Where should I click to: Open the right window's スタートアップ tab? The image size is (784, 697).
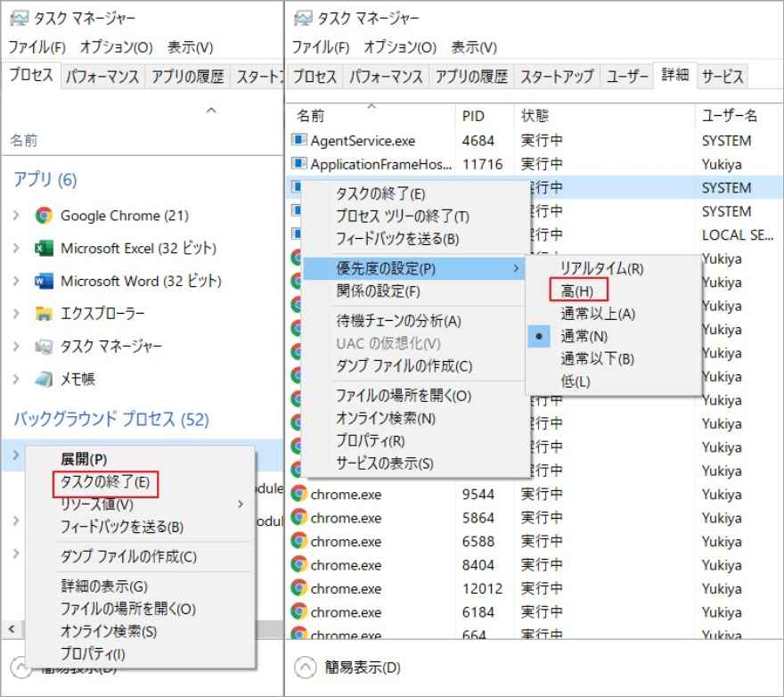coord(557,77)
